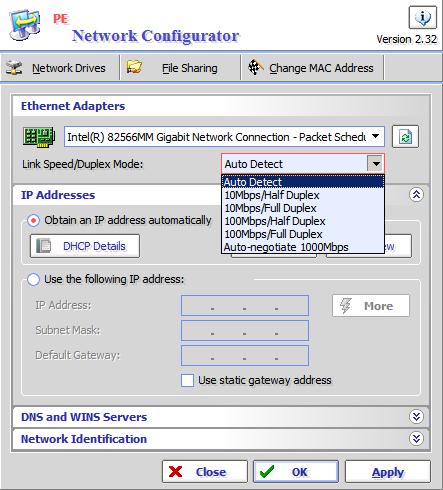Click the PE Network Configurator logo
Viewport: 443px width, 490px height.
point(25,25)
